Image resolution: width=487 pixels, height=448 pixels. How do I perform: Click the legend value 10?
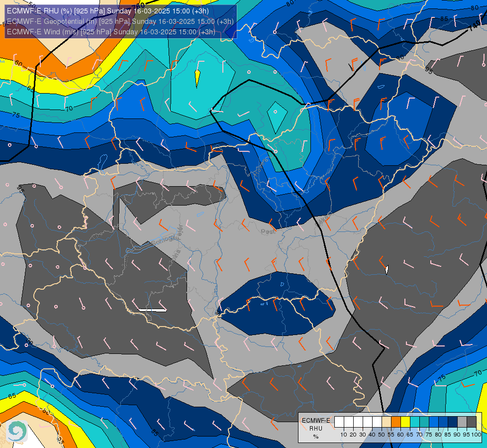tap(344, 435)
